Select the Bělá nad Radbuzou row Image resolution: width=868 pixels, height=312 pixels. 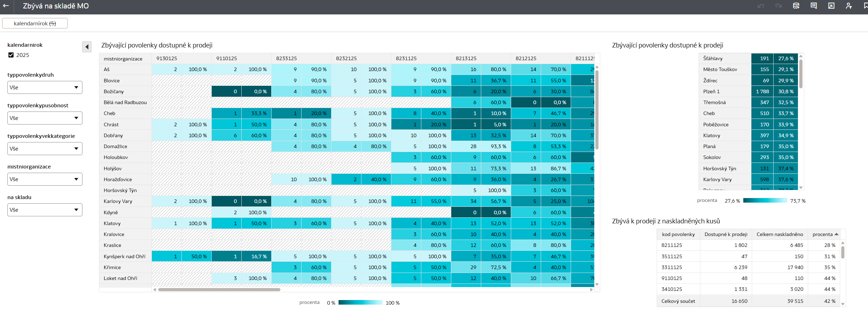coord(125,102)
